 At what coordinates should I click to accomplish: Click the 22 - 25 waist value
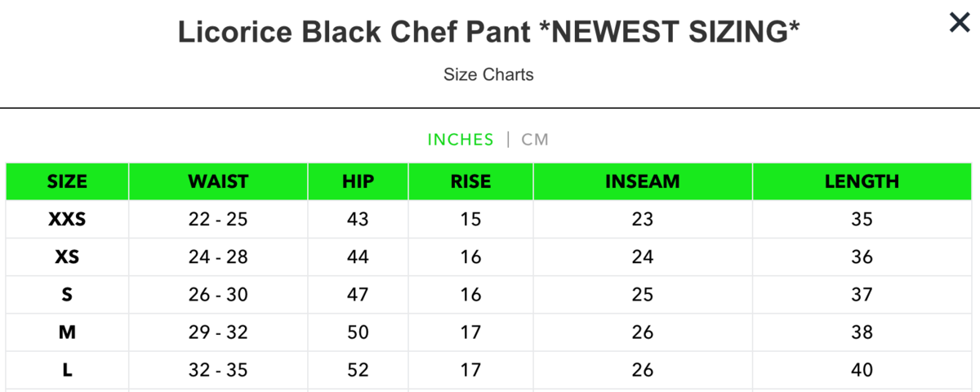pos(218,219)
